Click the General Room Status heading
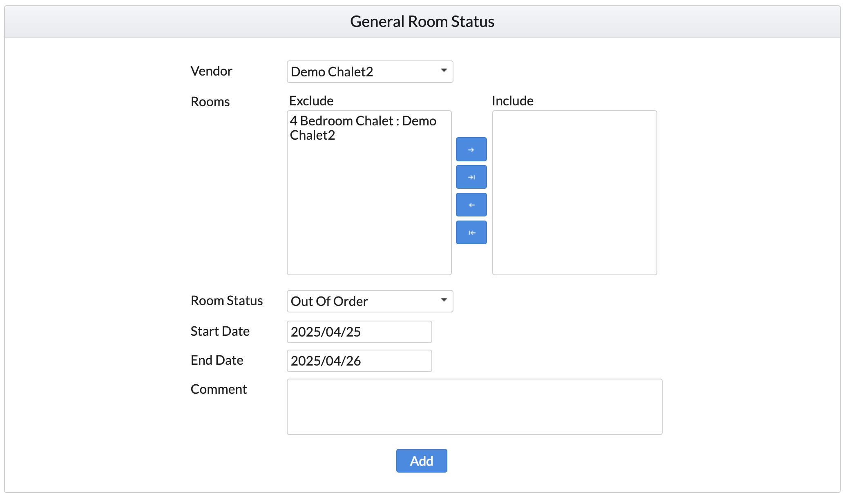This screenshot has height=504, width=853. tap(422, 22)
